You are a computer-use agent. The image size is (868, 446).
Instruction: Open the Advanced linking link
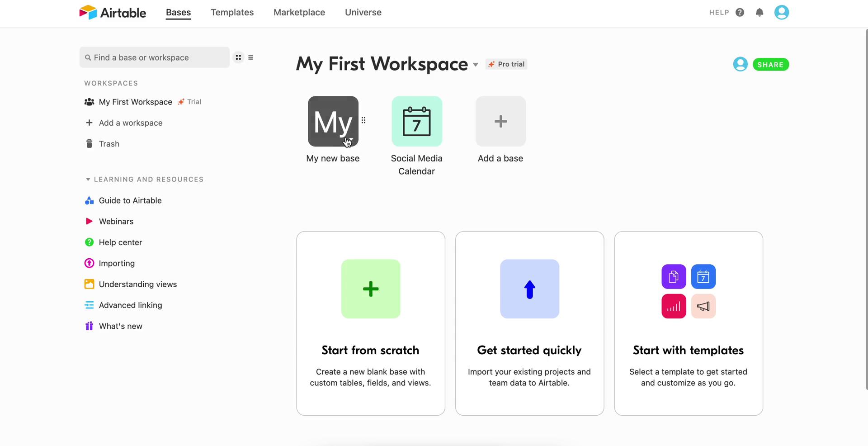tap(130, 305)
